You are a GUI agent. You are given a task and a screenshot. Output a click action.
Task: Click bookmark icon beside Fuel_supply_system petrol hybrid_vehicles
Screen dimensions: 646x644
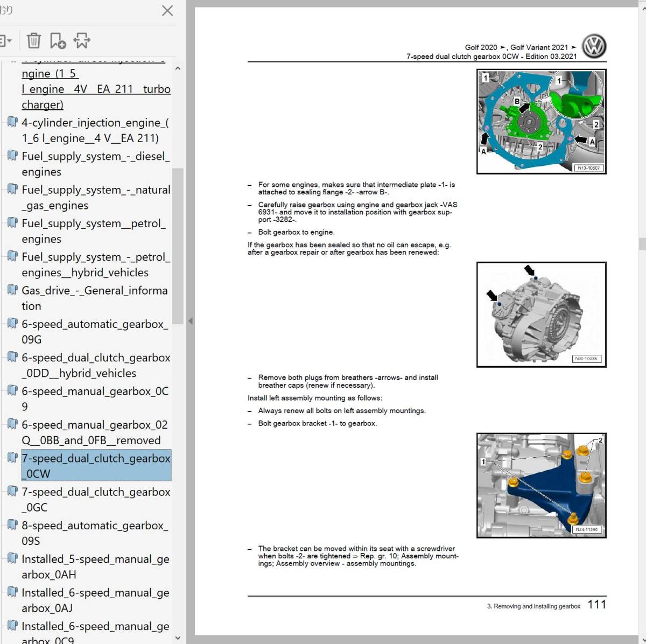[12, 257]
